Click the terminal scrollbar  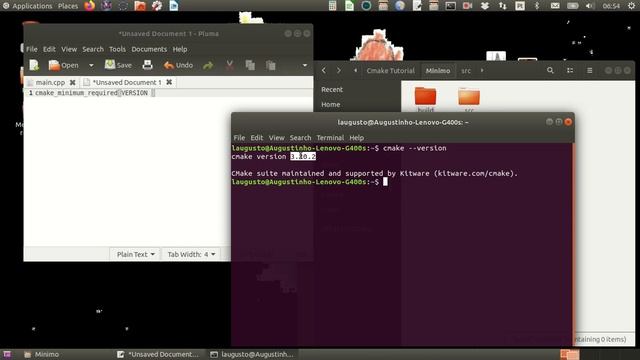[572, 244]
